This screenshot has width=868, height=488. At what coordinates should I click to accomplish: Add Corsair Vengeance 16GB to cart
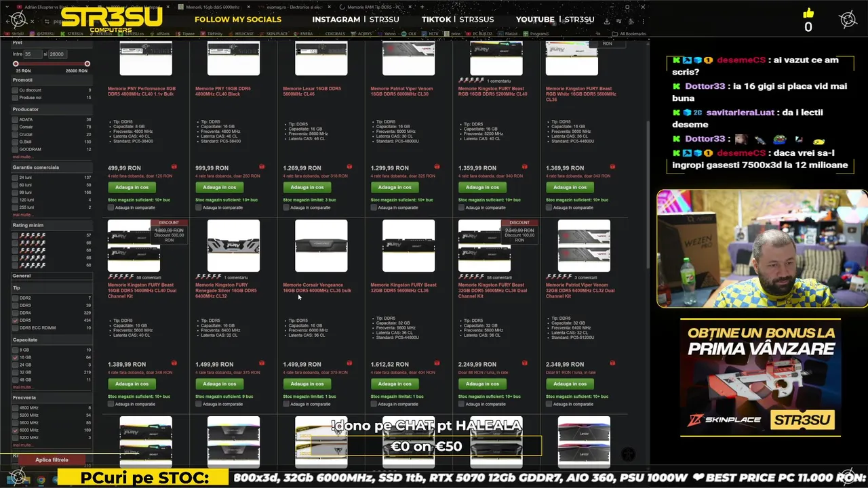[307, 384]
